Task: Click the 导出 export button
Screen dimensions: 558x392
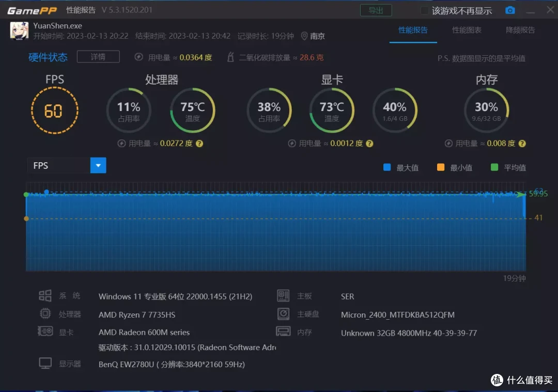Action: click(376, 10)
